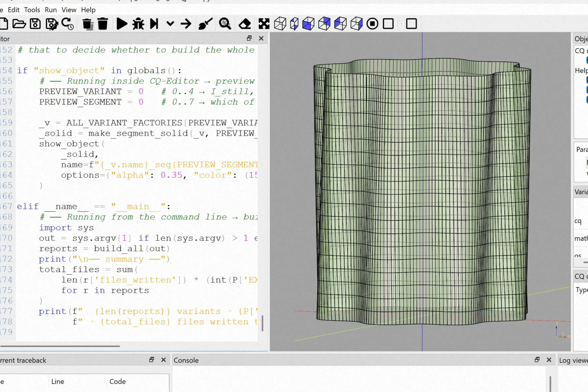This screenshot has width=588, height=392.
Task: Click the single trash can icon
Action: coord(102,24)
